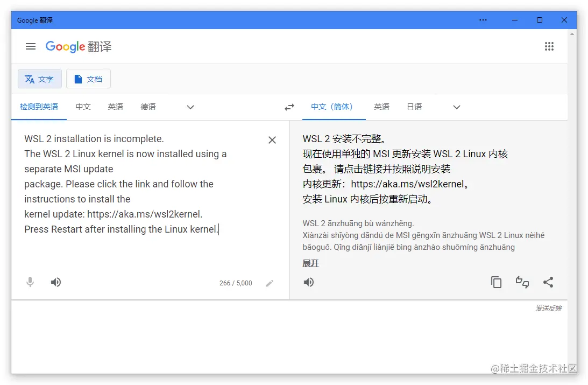Choose 英语 as source language

[x=116, y=107]
